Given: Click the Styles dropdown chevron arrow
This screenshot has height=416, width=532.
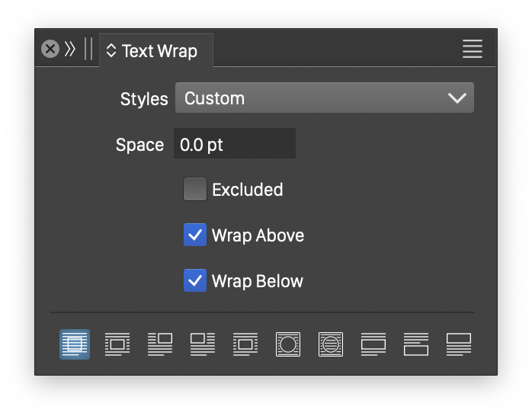Looking at the screenshot, I should click(457, 98).
